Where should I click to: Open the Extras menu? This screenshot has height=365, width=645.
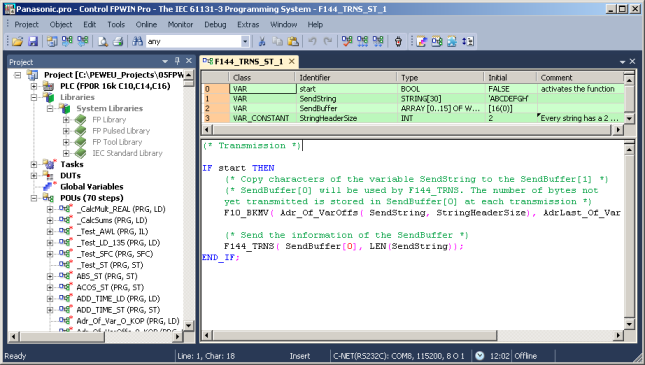click(x=248, y=25)
